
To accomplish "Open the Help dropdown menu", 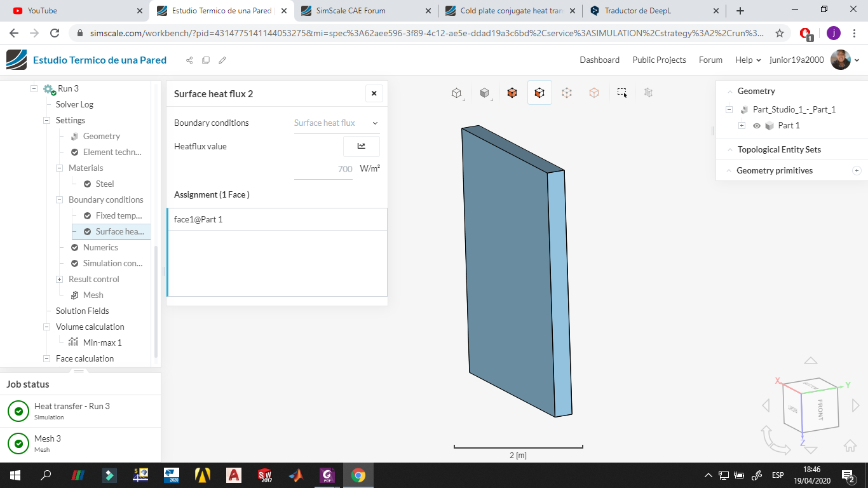I will tap(748, 60).
